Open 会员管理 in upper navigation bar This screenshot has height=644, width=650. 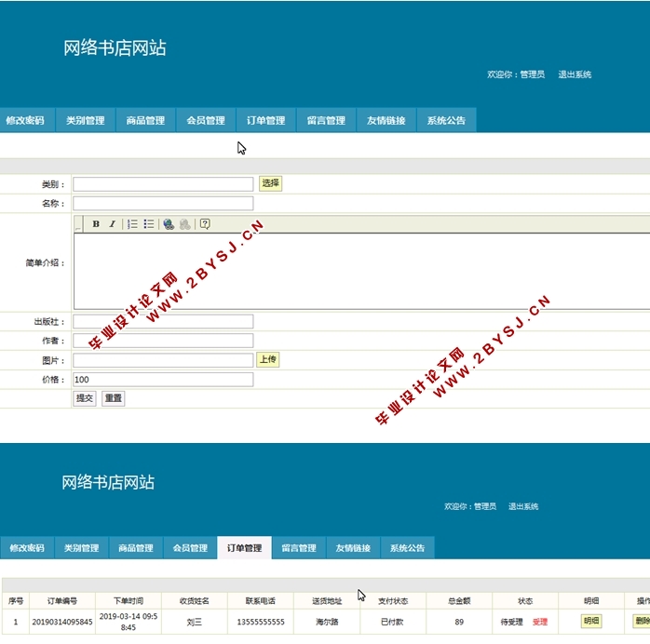206,120
